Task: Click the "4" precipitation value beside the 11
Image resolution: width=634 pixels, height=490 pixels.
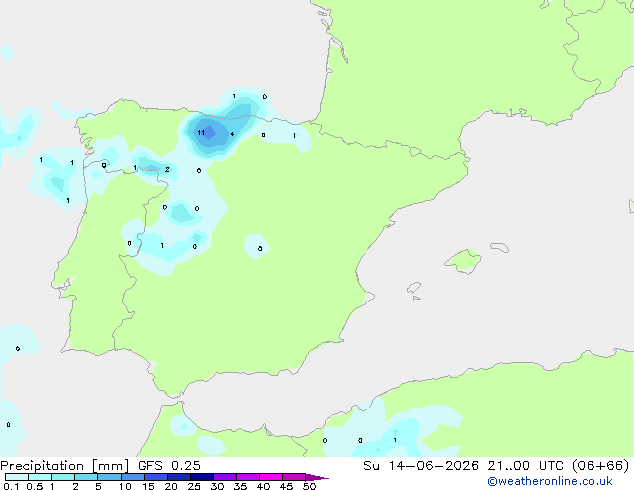Action: coord(232,134)
